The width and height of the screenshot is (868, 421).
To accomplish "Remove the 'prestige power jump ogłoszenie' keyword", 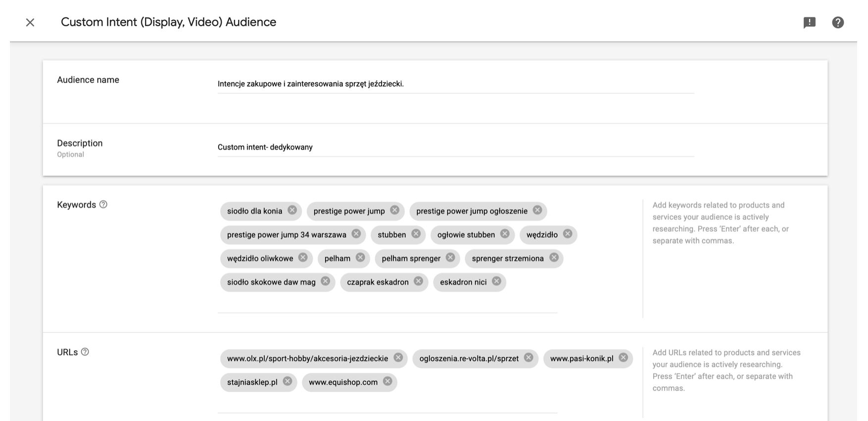I will (x=537, y=210).
